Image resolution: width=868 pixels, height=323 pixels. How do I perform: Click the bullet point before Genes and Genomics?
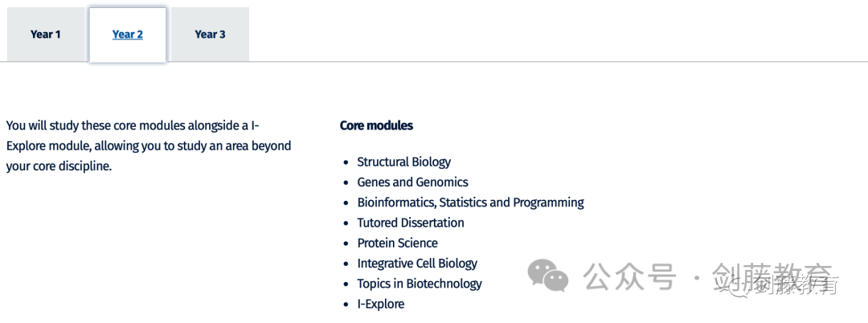point(346,183)
